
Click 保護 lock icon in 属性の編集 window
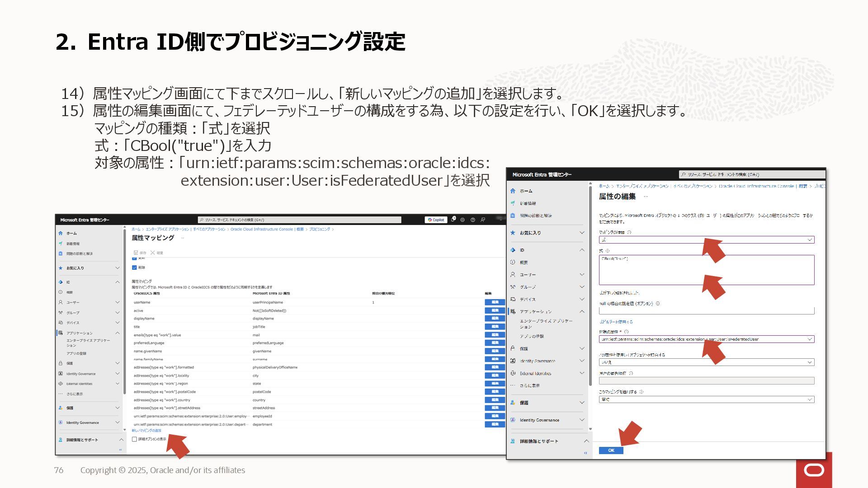click(513, 348)
